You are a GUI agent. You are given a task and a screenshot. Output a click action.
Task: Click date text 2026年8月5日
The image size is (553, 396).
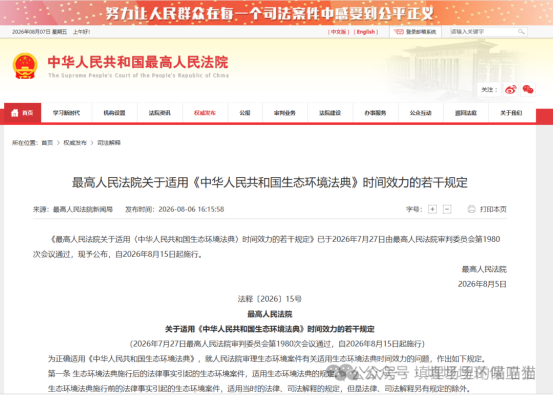coord(482,284)
